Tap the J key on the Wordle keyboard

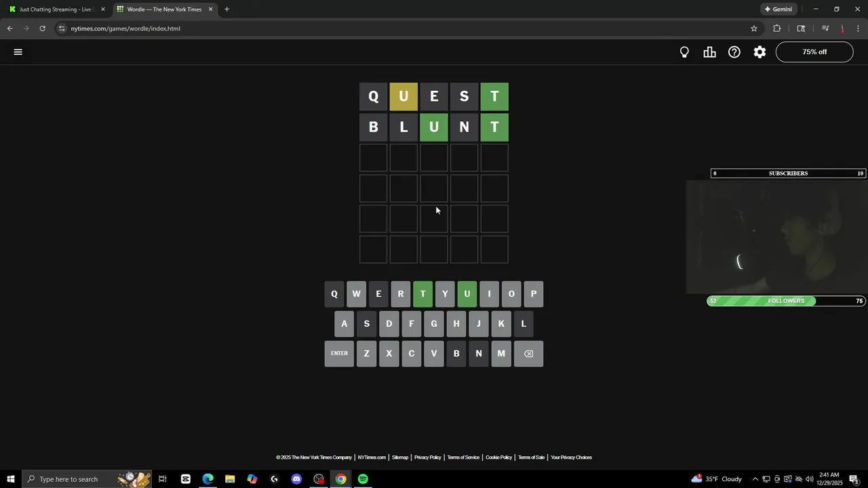tap(478, 324)
